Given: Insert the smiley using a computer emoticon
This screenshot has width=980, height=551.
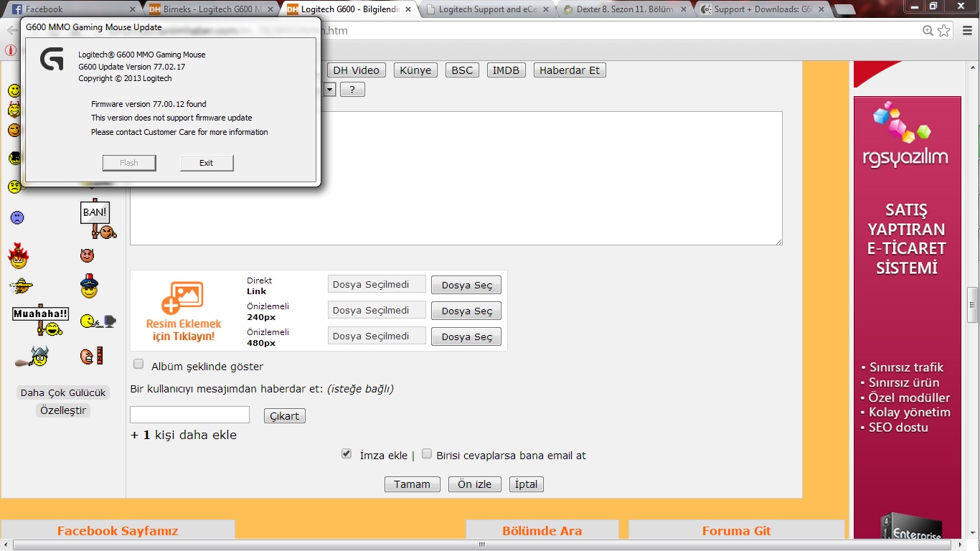Looking at the screenshot, I should (98, 321).
